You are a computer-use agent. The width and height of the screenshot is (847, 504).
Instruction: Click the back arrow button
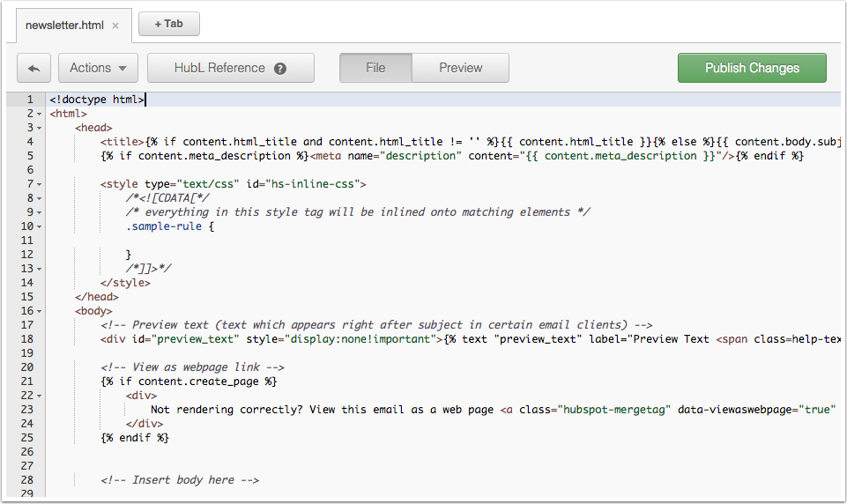[x=33, y=68]
